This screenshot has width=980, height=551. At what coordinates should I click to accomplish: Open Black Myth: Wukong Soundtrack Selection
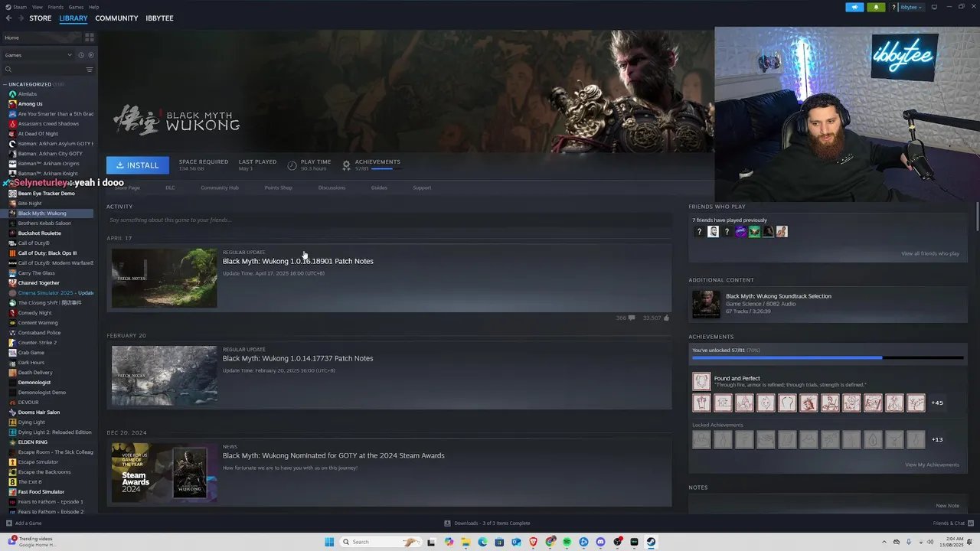(x=779, y=296)
